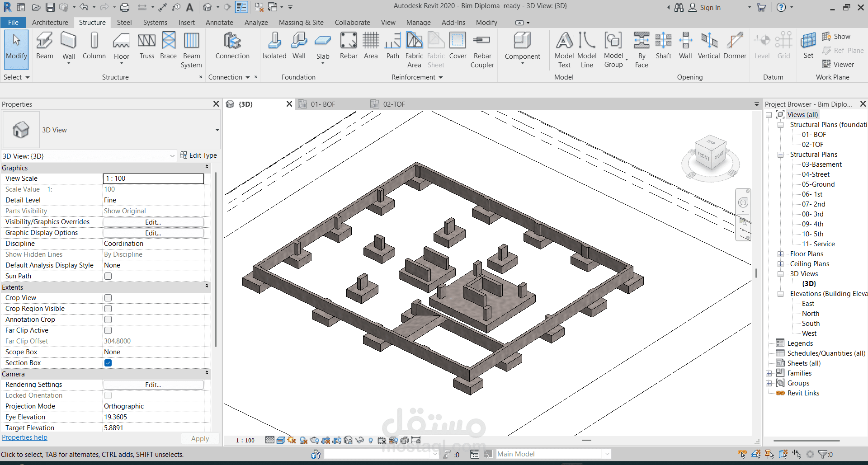The width and height of the screenshot is (868, 465).
Task: Select the Shaft opening tool
Action: click(663, 46)
